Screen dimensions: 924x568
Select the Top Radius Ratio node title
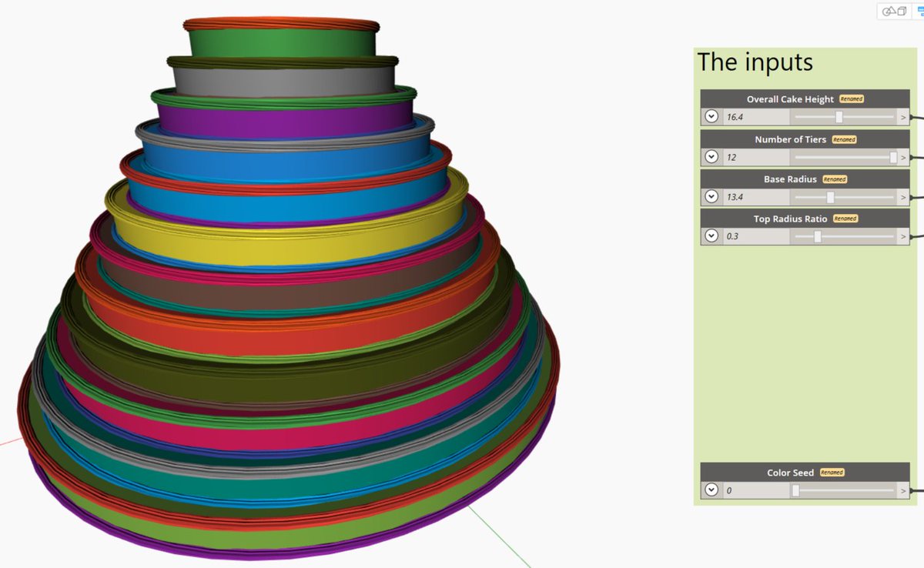tap(790, 219)
